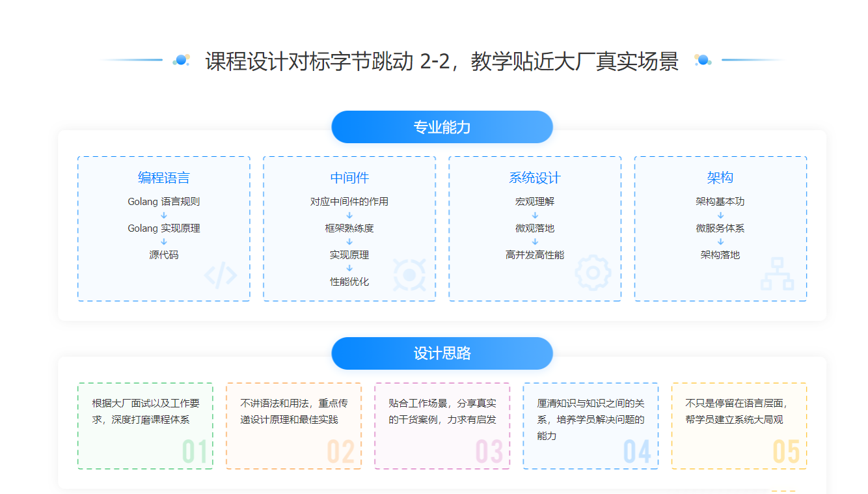This screenshot has height=494, width=868.
Task: Click the decorative dot icon left of title
Action: [181, 61]
